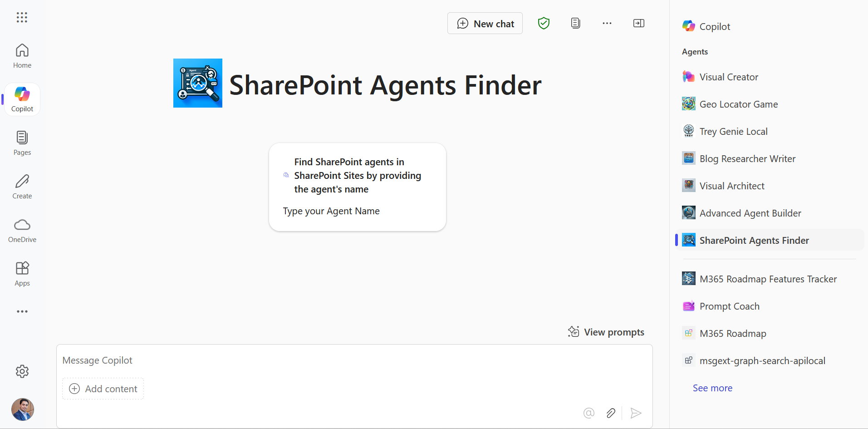868x429 pixels.
Task: Show more options in left rail
Action: 22,311
